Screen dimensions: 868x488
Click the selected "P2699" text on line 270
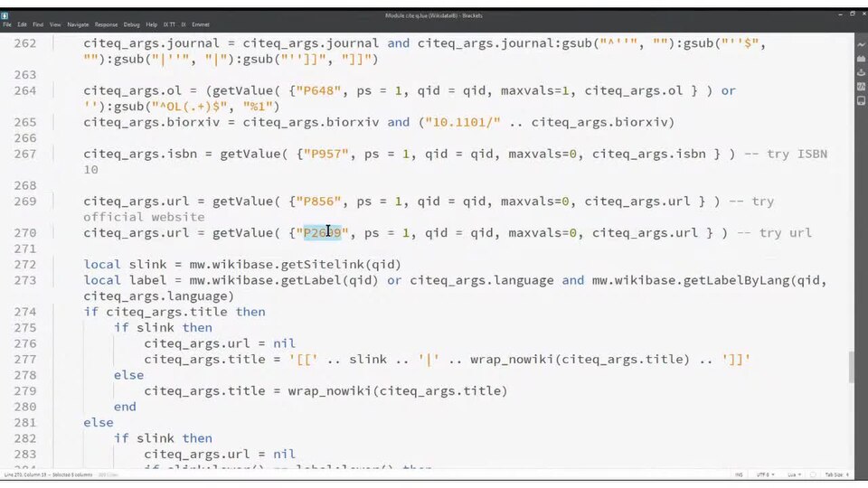(x=322, y=233)
